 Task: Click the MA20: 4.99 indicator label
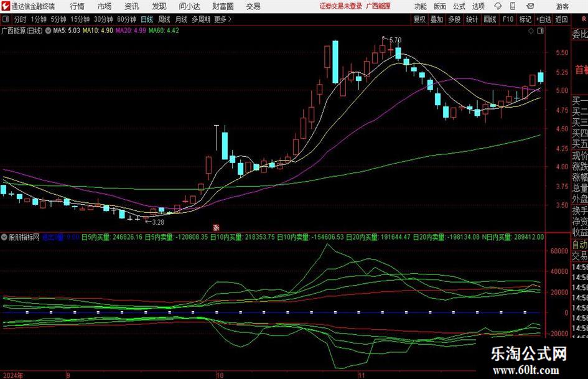pyautogui.click(x=131, y=30)
